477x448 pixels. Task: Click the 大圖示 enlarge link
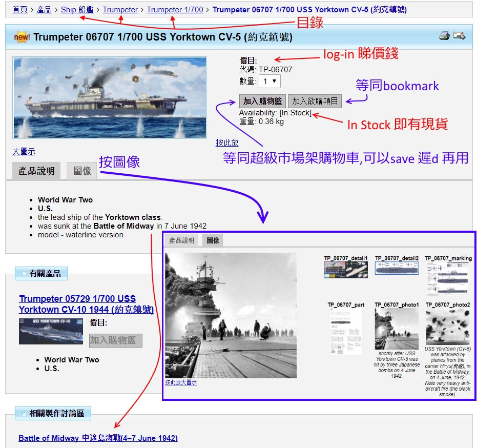24,152
